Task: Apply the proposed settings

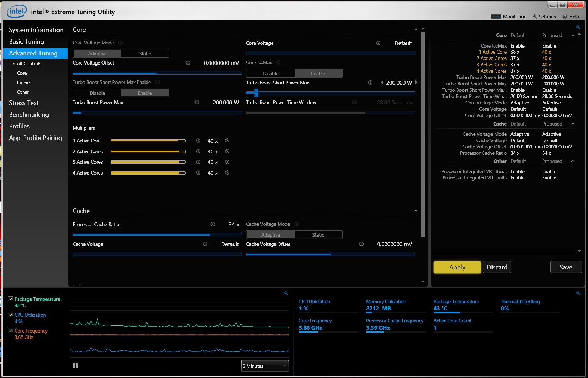Action: tap(457, 267)
